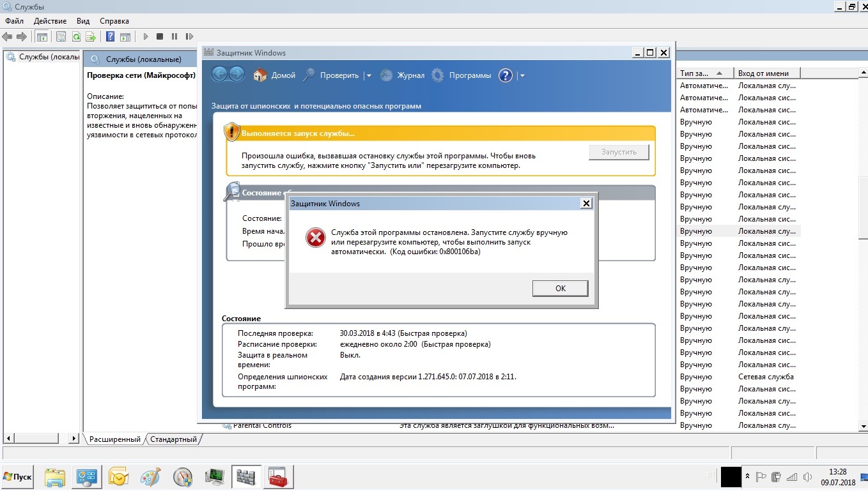Image resolution: width=868 pixels, height=500 pixels.
Task: Open the Файл menu in Services
Action: point(14,21)
